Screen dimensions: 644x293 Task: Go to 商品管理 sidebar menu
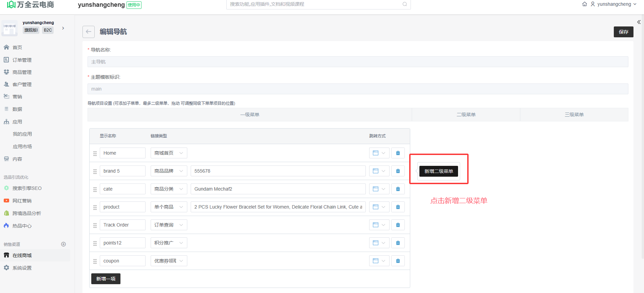tap(22, 72)
